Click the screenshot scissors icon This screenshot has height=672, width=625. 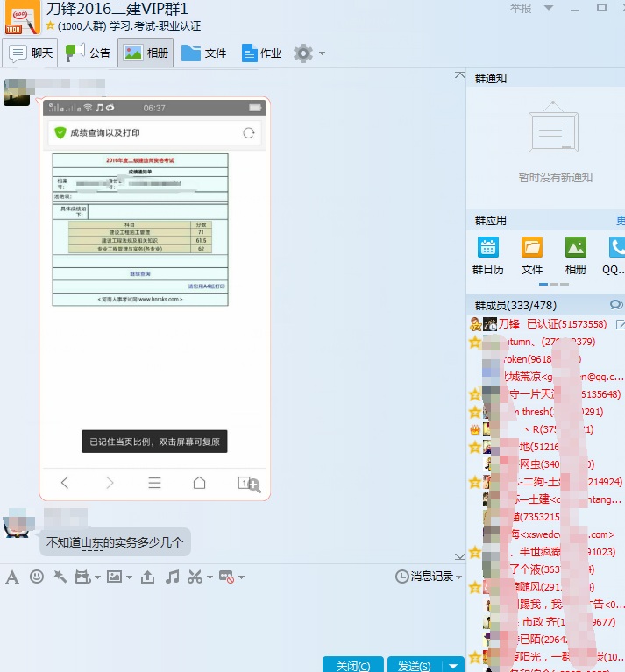click(195, 577)
